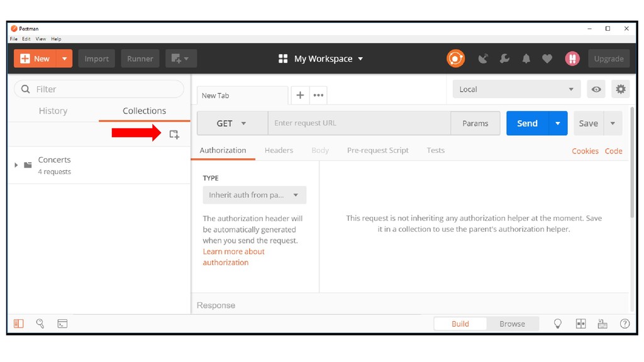644x362 pixels.
Task: Click the new window button with plus icon
Action: point(180,58)
